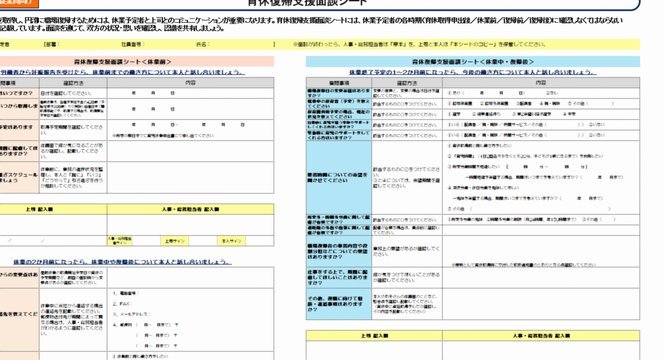Click the empty 上司 entry box under 休業前 table

point(53,225)
